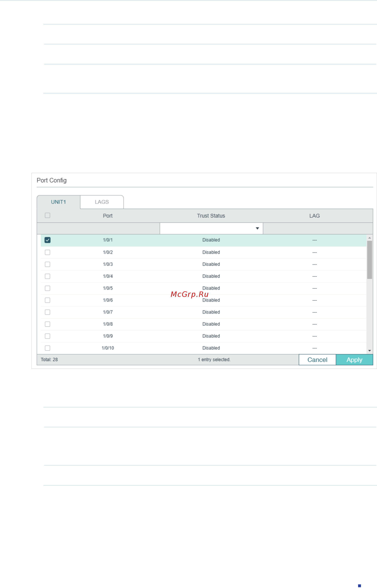Check the checkbox for port 1/0/5
The height and width of the screenshot is (588, 377).
click(48, 288)
